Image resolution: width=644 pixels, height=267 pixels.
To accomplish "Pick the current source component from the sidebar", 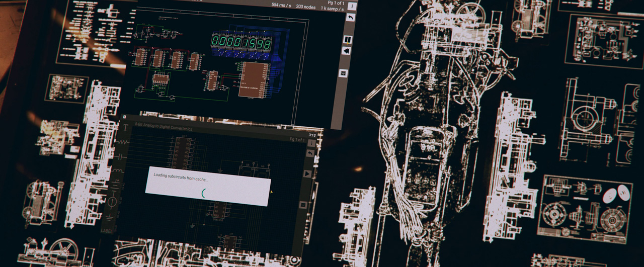I will tap(112, 202).
